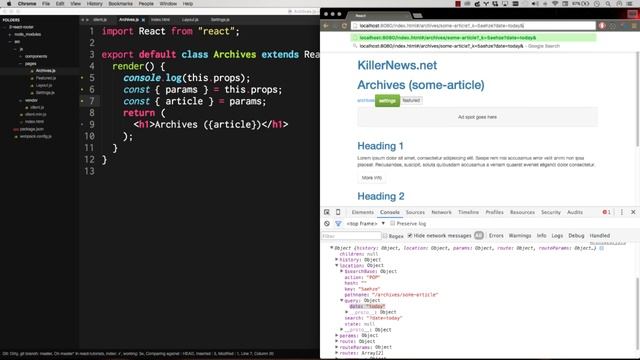Toggle the Errors level filter

(x=496, y=236)
